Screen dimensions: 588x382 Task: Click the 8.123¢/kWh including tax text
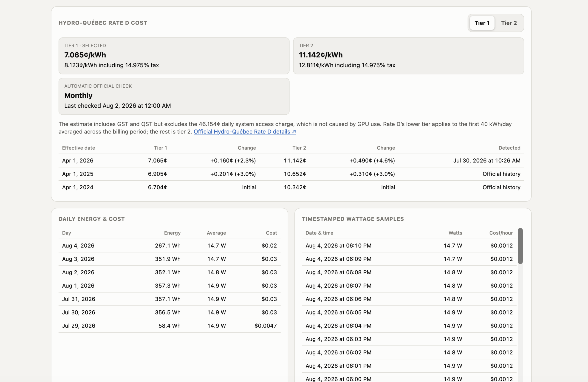pos(111,65)
